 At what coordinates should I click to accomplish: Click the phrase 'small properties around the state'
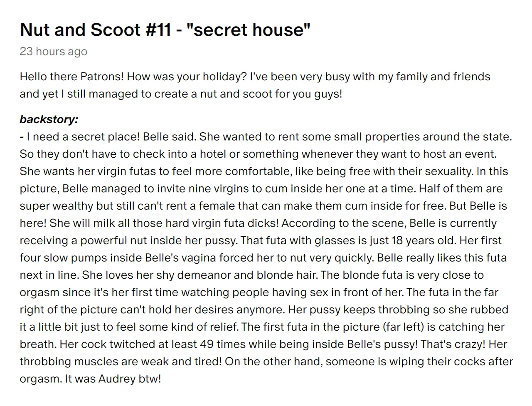[422, 137]
